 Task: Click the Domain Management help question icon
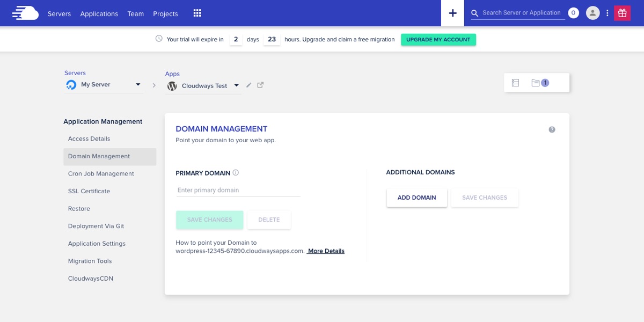[x=552, y=129]
